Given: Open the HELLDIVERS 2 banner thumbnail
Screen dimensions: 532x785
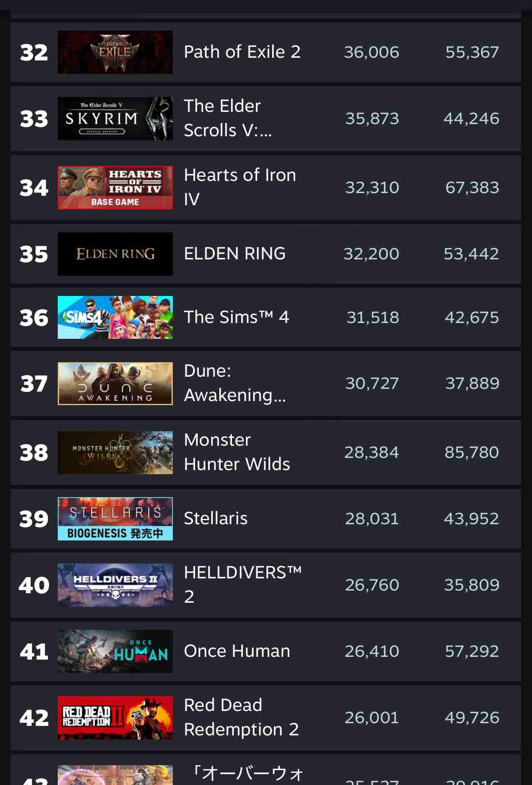Looking at the screenshot, I should pyautogui.click(x=115, y=585).
